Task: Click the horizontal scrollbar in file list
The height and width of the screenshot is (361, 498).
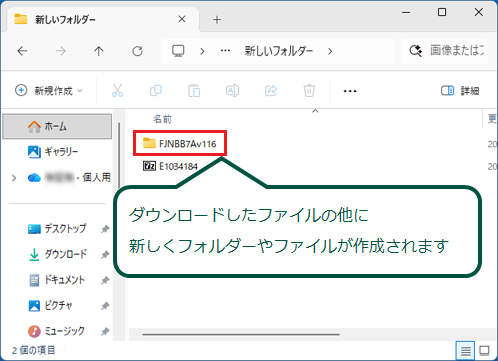Action: pos(241,334)
